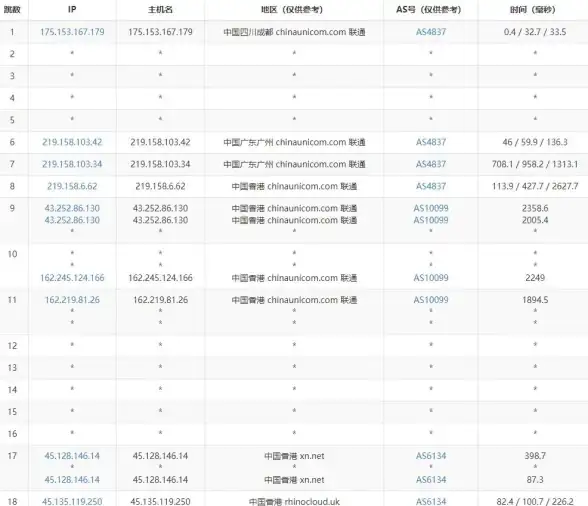Click region text 中国四川成都 chinaunicom.com 联通
Screen dimensions: 588x506
click(294, 32)
